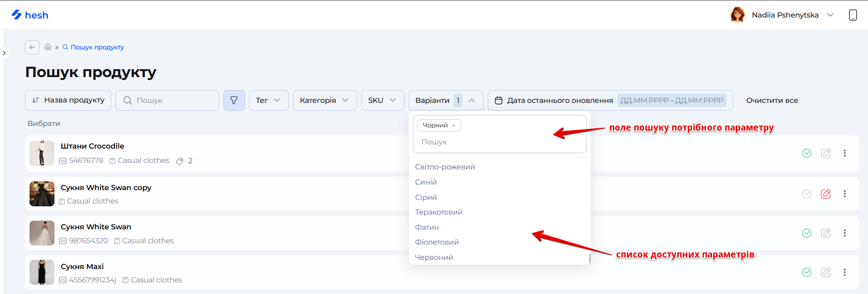The image size is (868, 294).
Task: Remove the Чорний tag chip
Action: click(454, 126)
